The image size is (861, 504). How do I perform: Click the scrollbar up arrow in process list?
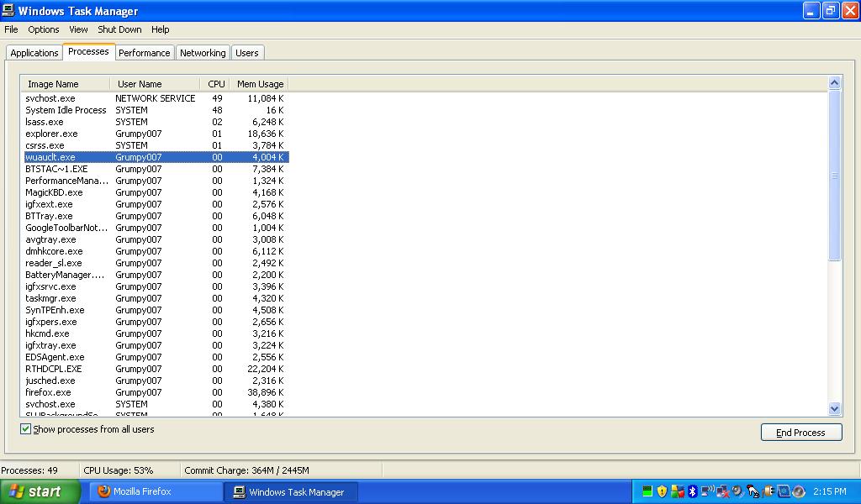[834, 83]
